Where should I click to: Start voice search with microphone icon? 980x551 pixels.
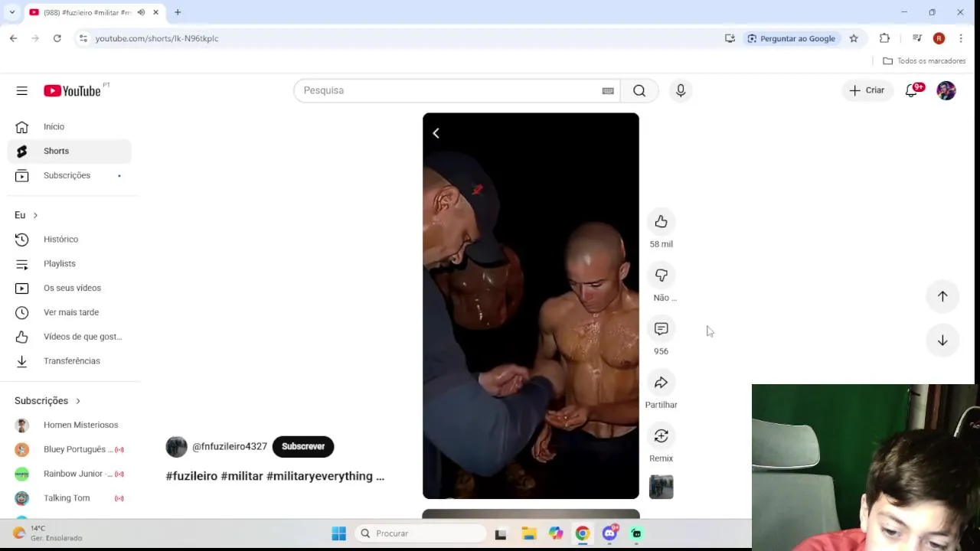(x=681, y=90)
